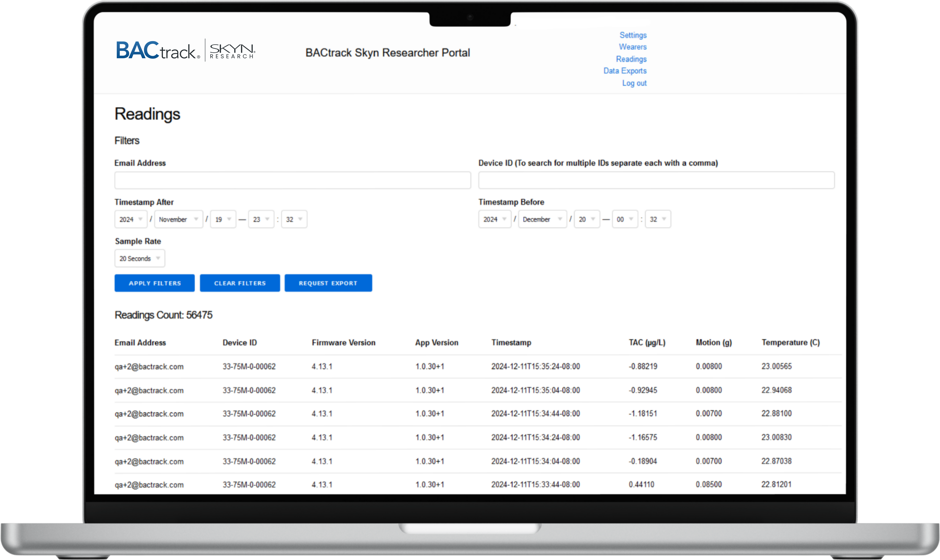Open Timestamp Before day dropdown showing 20
Viewport: 940px width, 560px height.
click(587, 219)
